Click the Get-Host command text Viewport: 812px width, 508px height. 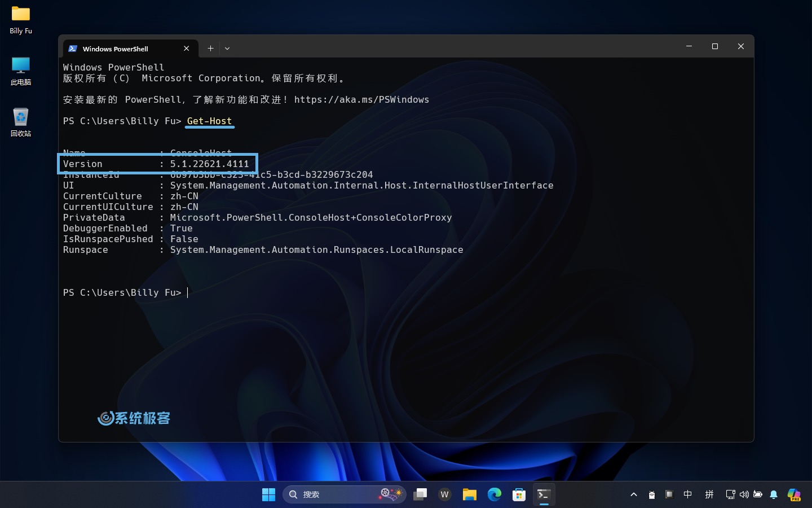[209, 121]
